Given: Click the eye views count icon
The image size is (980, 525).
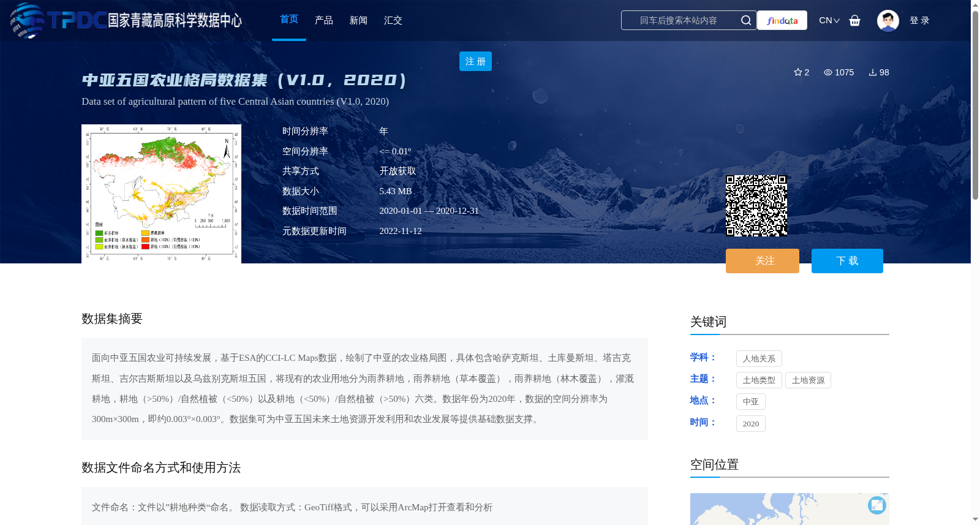Looking at the screenshot, I should 827,72.
